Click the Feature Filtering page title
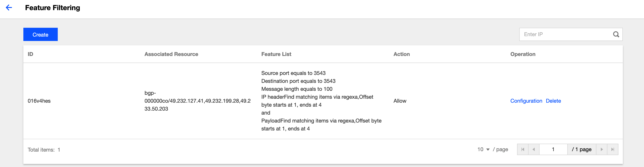The width and height of the screenshot is (644, 167). pyautogui.click(x=52, y=8)
